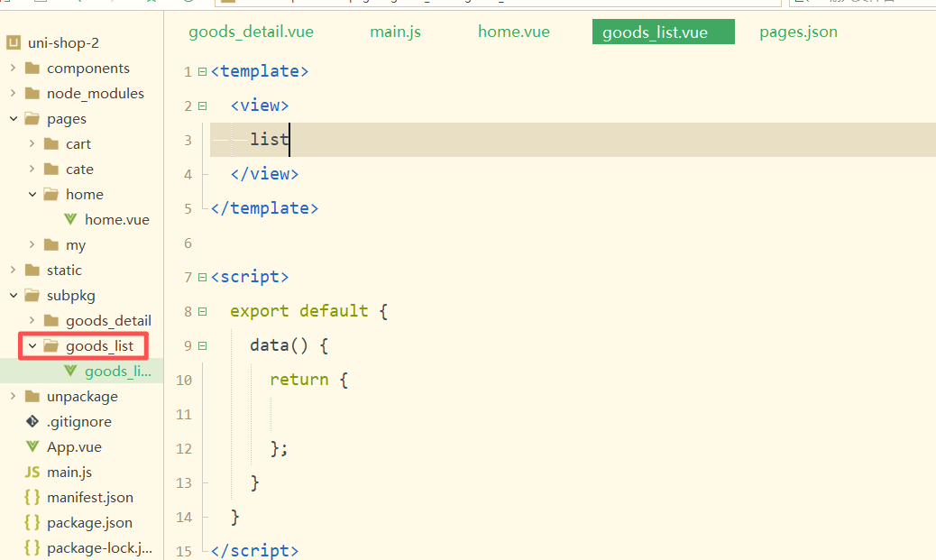Click the braces icon beside package.json
Screen dimensions: 936x560
(32, 522)
